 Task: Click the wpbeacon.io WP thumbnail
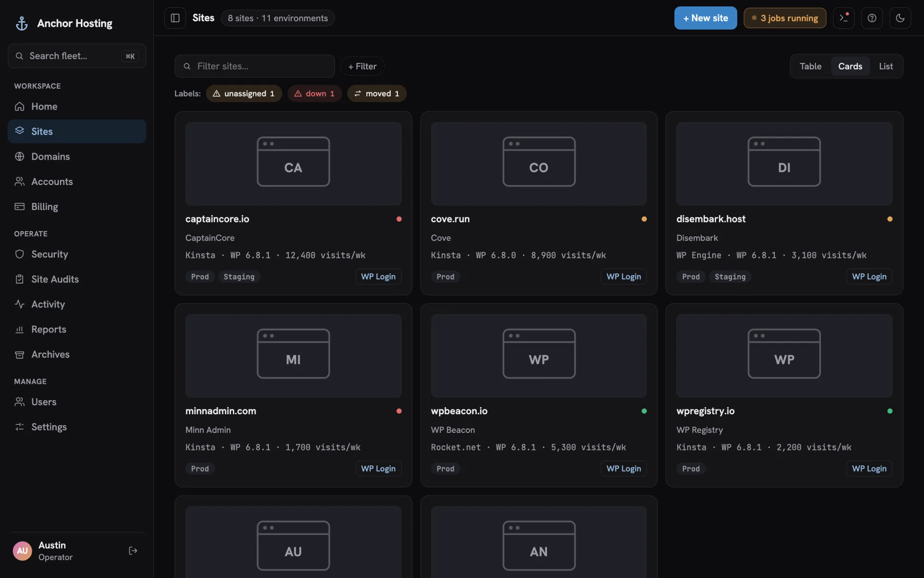[x=539, y=356]
